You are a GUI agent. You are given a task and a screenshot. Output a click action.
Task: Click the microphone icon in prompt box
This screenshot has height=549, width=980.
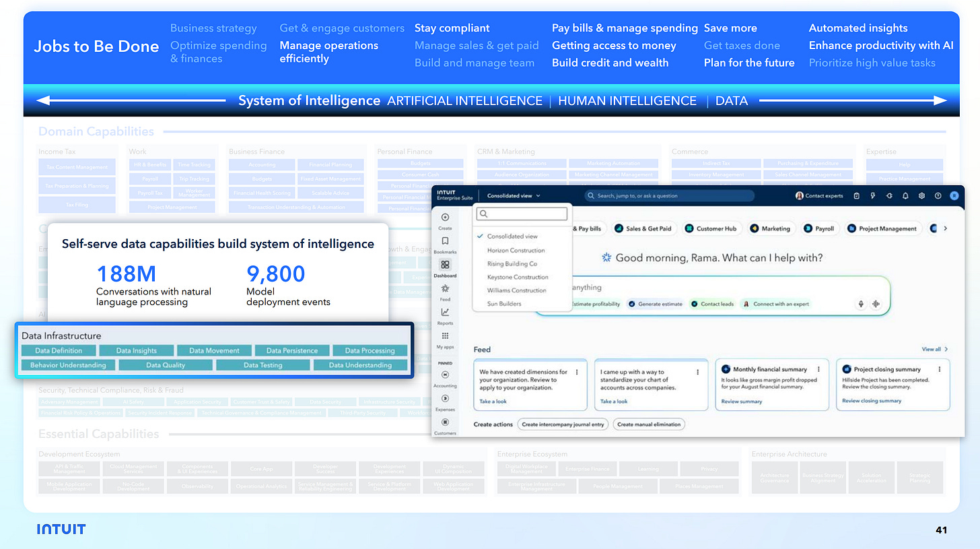(x=860, y=304)
